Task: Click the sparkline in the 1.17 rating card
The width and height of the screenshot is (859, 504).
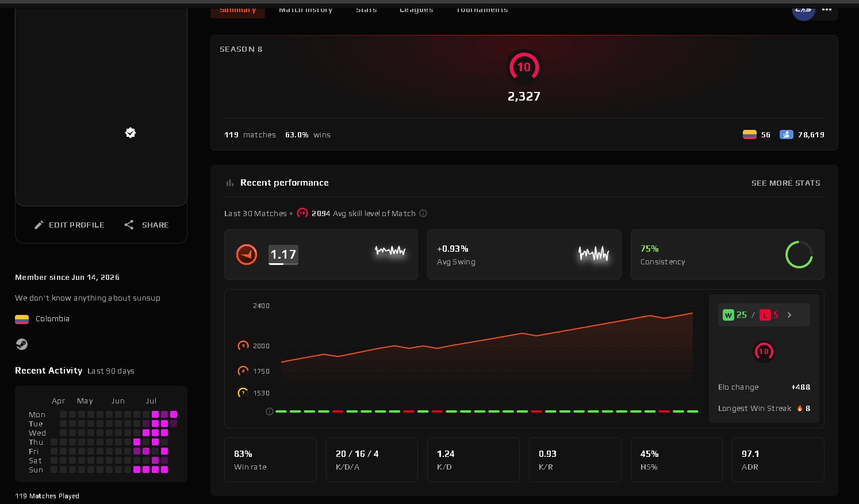Action: click(390, 251)
